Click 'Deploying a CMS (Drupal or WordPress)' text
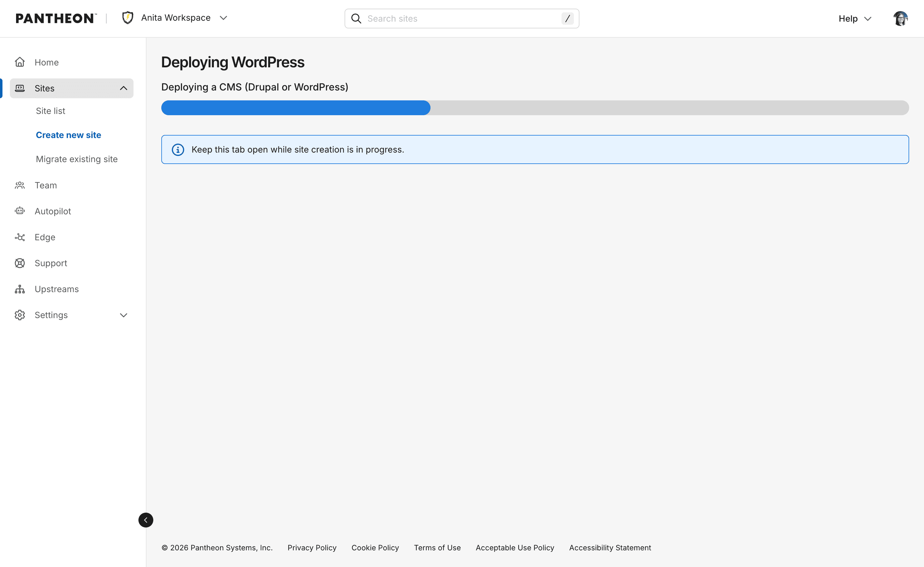The width and height of the screenshot is (924, 567). 255,87
